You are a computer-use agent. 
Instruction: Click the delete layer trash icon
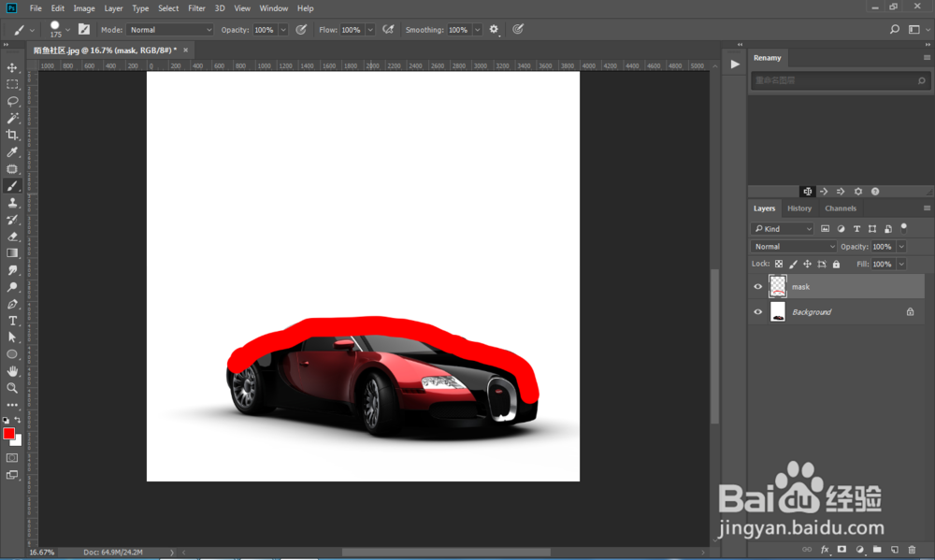point(912,550)
